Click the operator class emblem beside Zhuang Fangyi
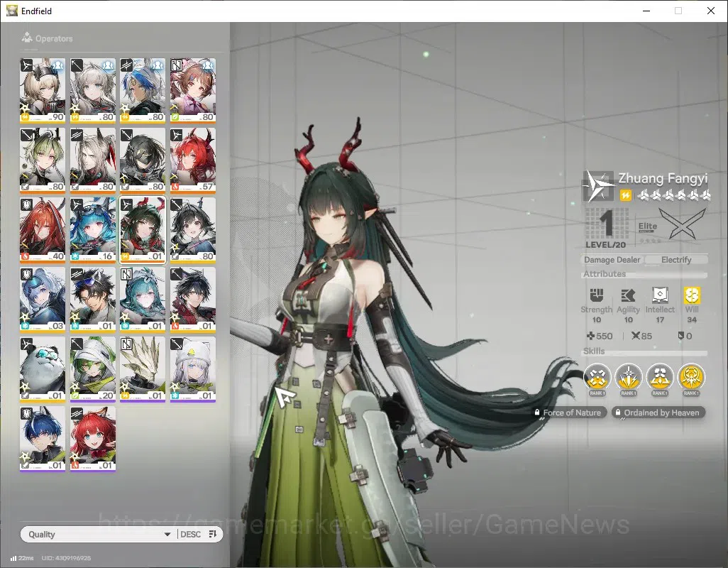This screenshot has height=568, width=728. click(598, 186)
